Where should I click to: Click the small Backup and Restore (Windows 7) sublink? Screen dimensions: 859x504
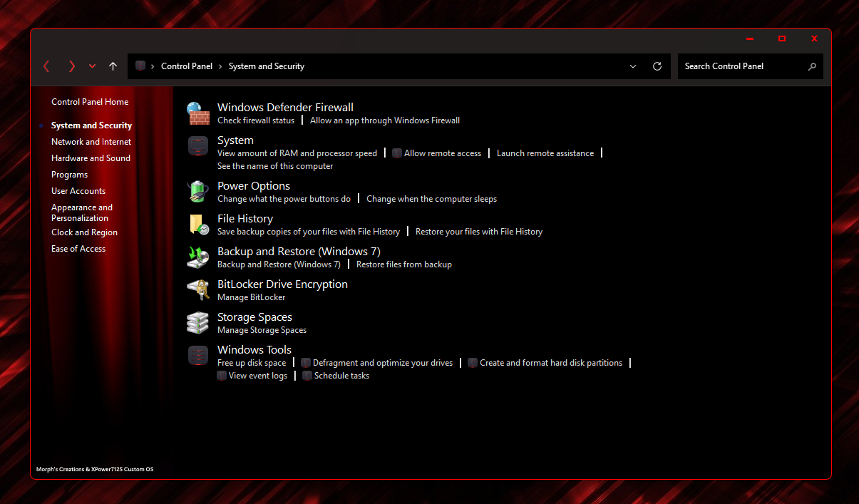point(279,264)
